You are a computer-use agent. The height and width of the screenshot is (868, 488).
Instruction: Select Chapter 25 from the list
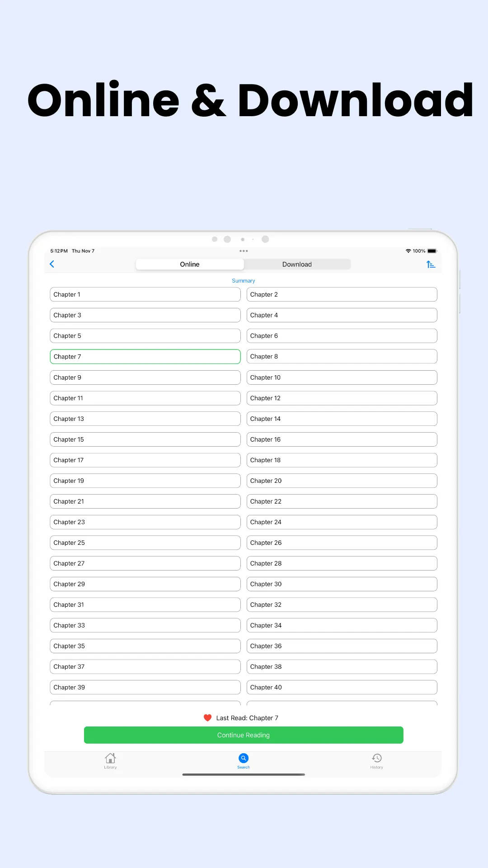(145, 542)
